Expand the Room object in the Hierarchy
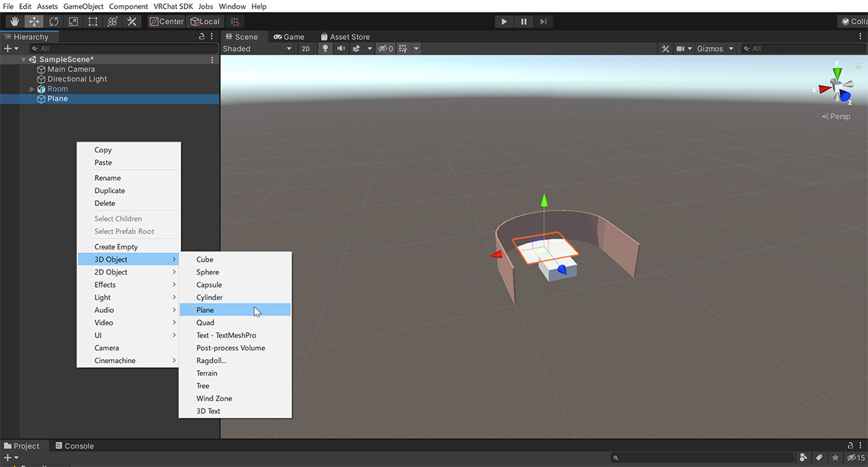This screenshot has width=868, height=467. pyautogui.click(x=32, y=89)
